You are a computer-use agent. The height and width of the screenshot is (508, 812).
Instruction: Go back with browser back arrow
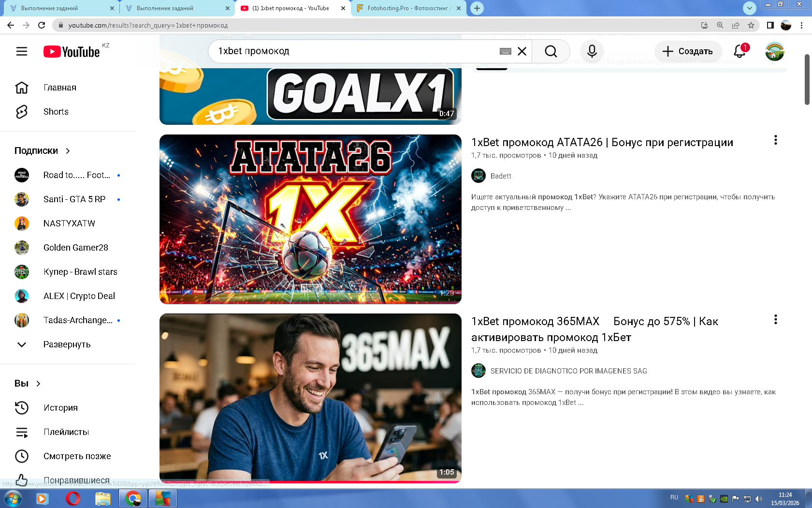point(11,25)
